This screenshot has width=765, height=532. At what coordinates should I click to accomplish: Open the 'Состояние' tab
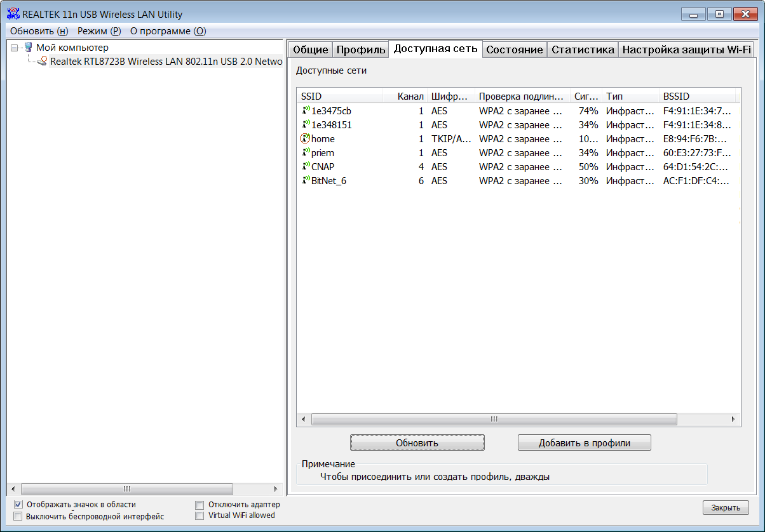[515, 50]
